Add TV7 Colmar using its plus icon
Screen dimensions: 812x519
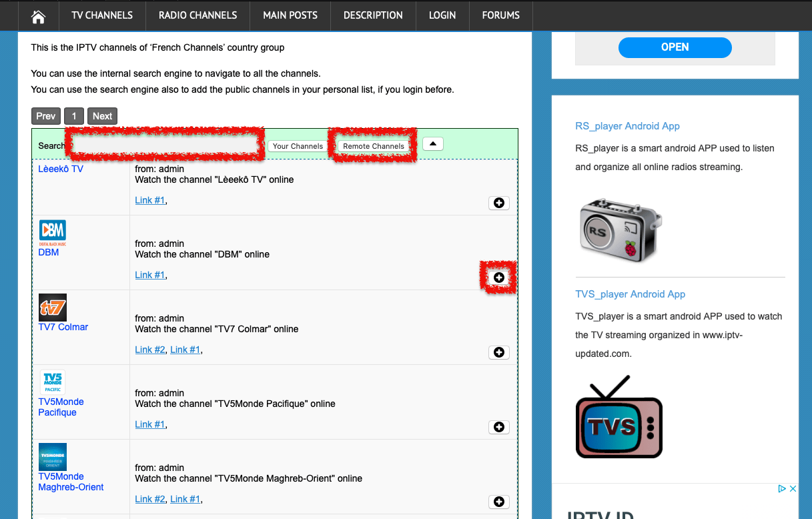(498, 352)
